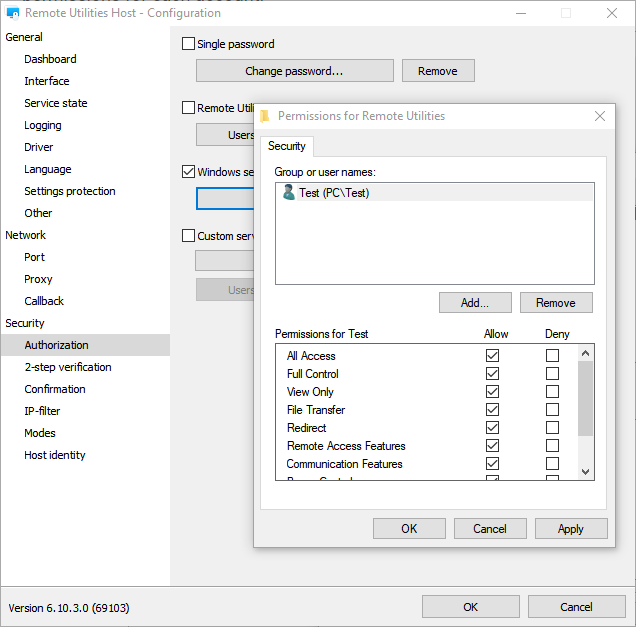Click Cancel in the Host Configuration window
The height and width of the screenshot is (627, 636).
(x=576, y=607)
